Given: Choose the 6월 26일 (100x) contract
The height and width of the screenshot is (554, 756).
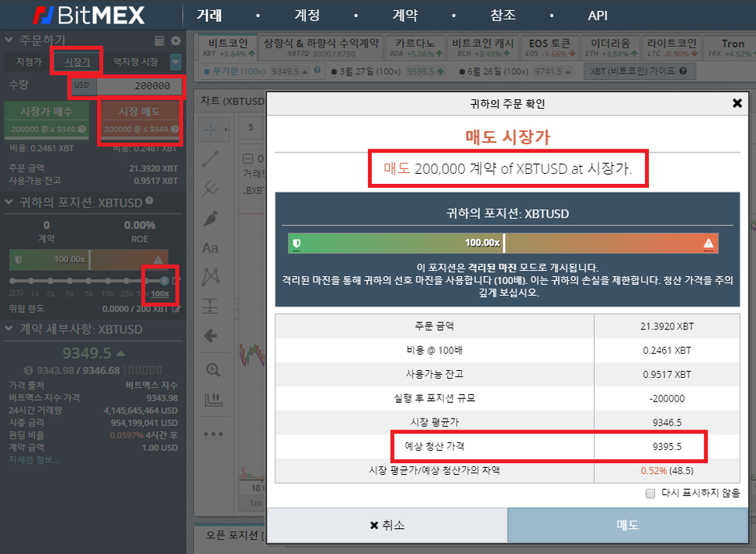Looking at the screenshot, I should coord(516,71).
